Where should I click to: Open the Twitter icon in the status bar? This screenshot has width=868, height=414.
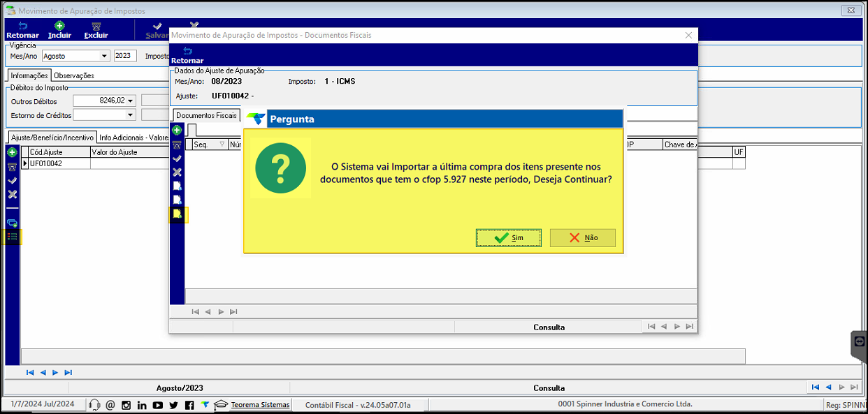[x=173, y=405]
